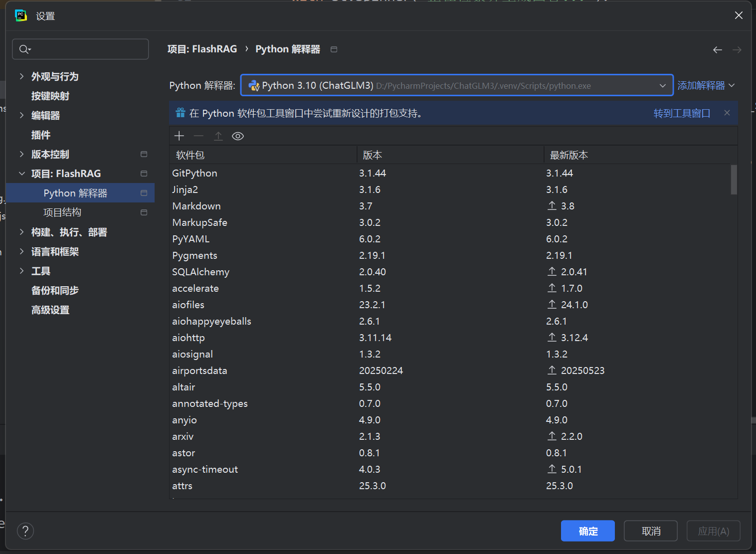The height and width of the screenshot is (554, 756).
Task: Click the back navigation arrow
Action: (718, 50)
